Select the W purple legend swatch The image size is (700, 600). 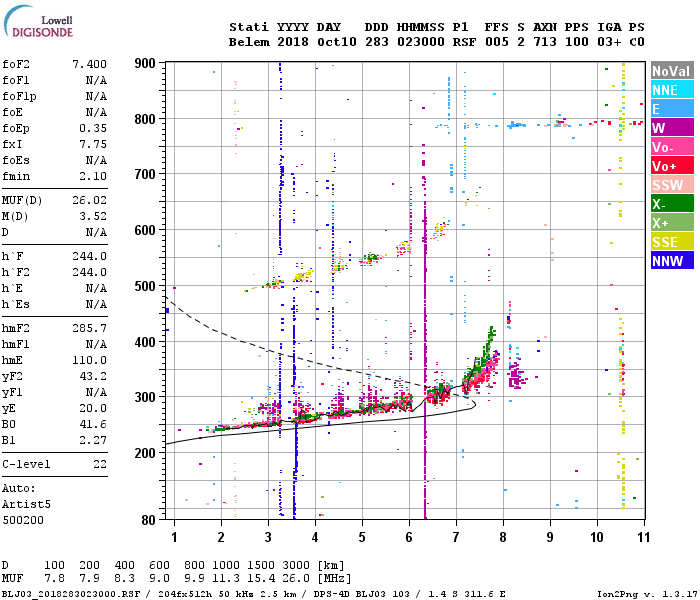coord(672,128)
